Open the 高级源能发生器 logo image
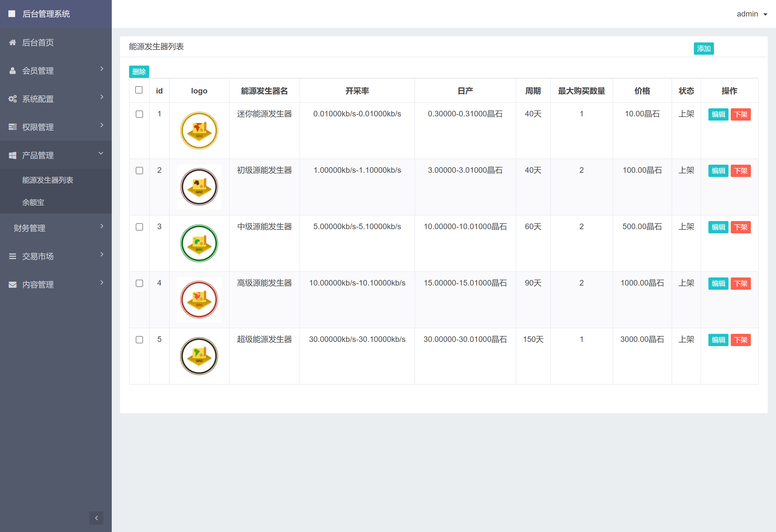This screenshot has height=532, width=776. point(199,299)
